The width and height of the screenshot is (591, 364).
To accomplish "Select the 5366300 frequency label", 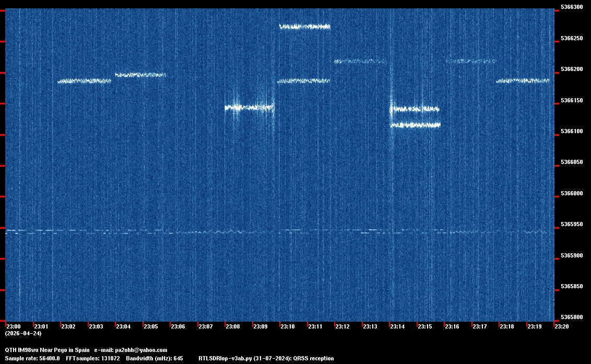I will (x=572, y=7).
